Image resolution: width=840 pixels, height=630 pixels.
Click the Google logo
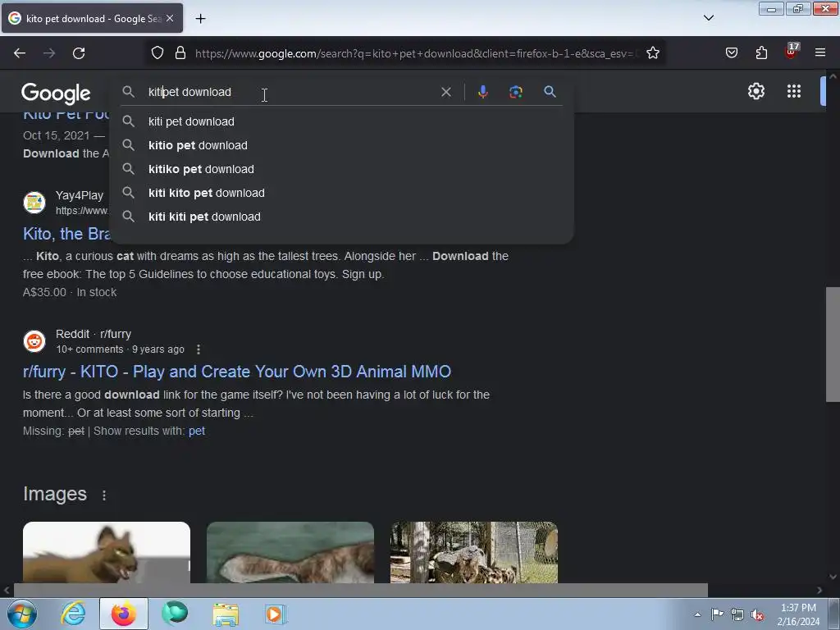56,94
